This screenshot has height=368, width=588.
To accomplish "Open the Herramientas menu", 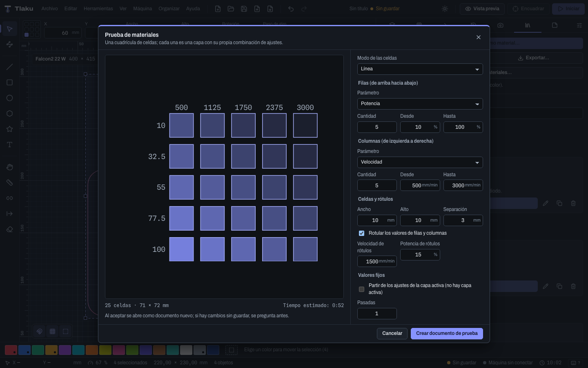I will [x=98, y=9].
